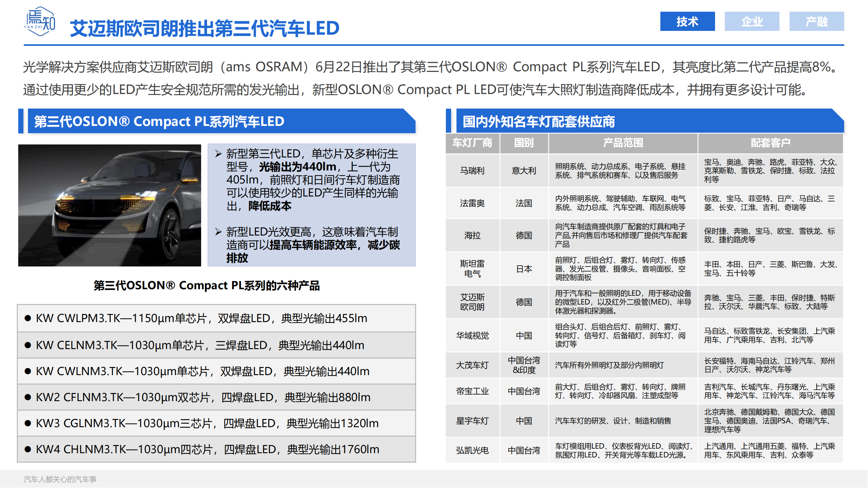Click column header 产品范围
The image size is (868, 488).
[623, 143]
